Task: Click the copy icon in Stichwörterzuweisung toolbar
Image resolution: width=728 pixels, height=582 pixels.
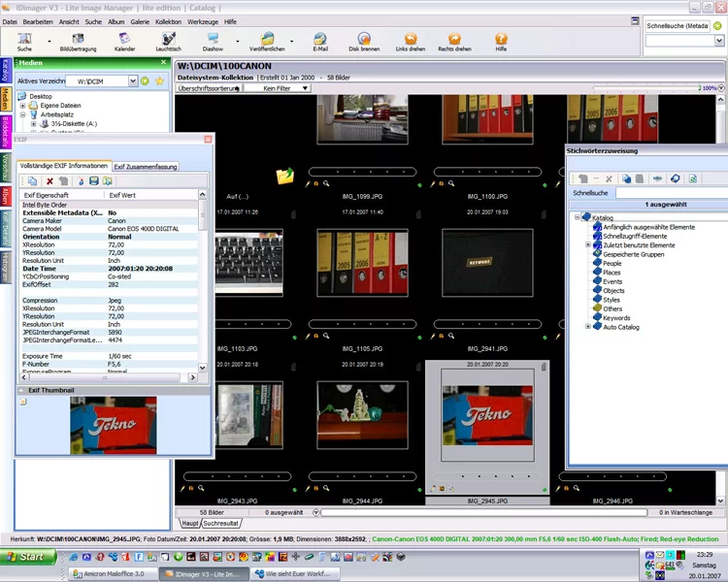Action: tap(626, 178)
